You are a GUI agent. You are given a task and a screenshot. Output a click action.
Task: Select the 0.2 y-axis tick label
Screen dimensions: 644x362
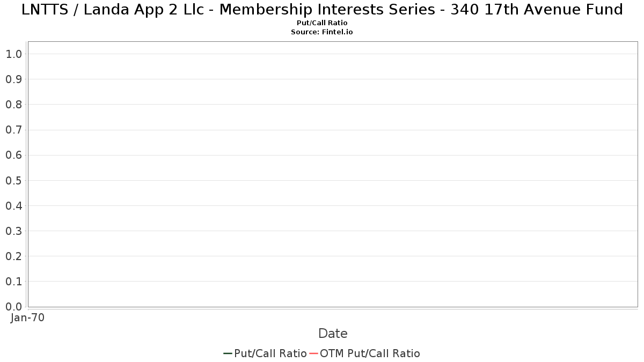(x=13, y=256)
